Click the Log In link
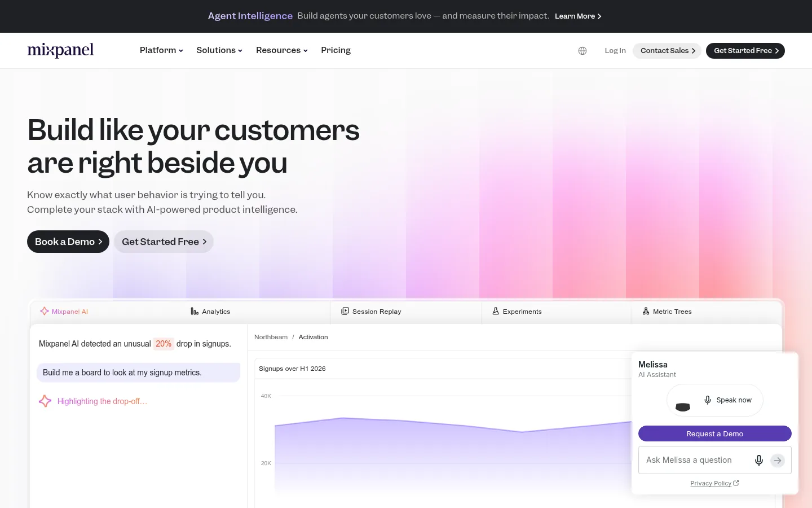Image resolution: width=812 pixels, height=508 pixels. pos(615,51)
